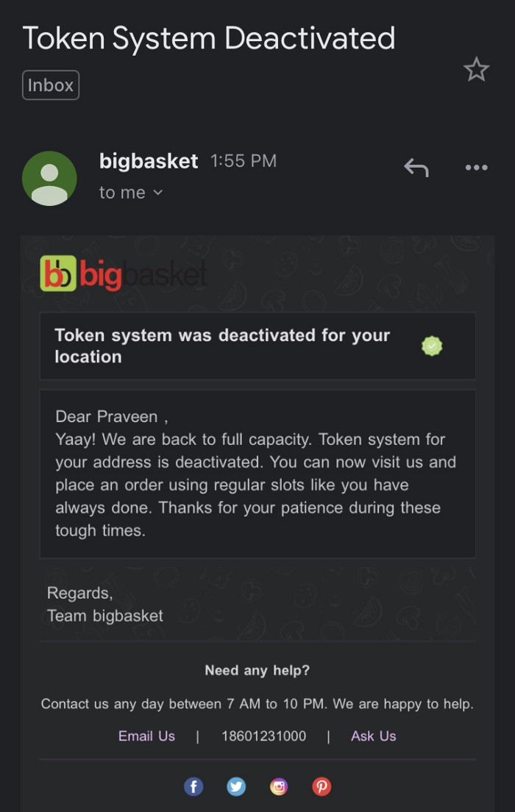Tap the sender name bigbasket
Viewport: 515px width, 812px height.
[149, 161]
